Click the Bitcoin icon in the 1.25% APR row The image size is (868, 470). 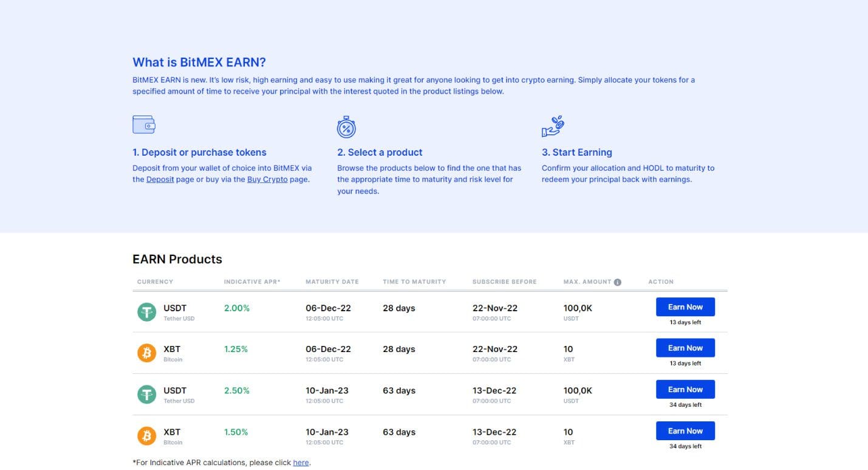click(146, 353)
